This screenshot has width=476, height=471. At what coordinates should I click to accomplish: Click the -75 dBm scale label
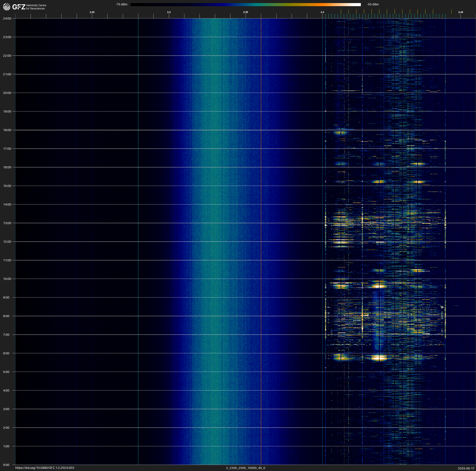click(x=121, y=4)
